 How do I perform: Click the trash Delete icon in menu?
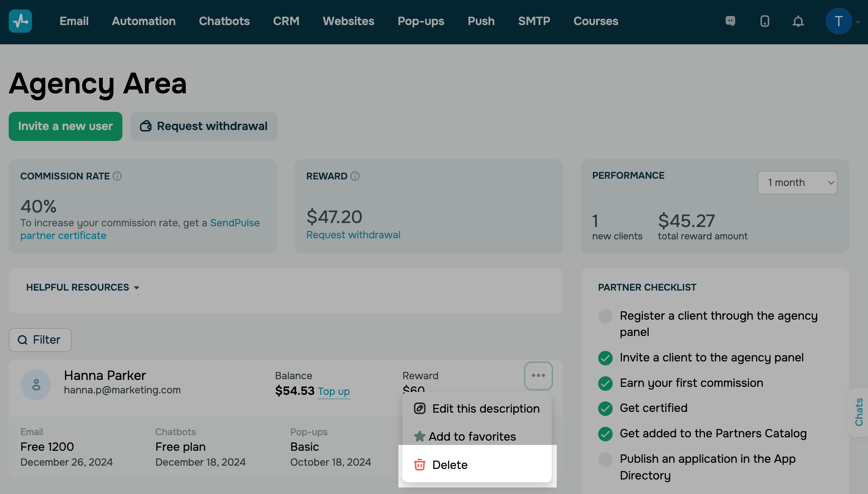pos(419,465)
